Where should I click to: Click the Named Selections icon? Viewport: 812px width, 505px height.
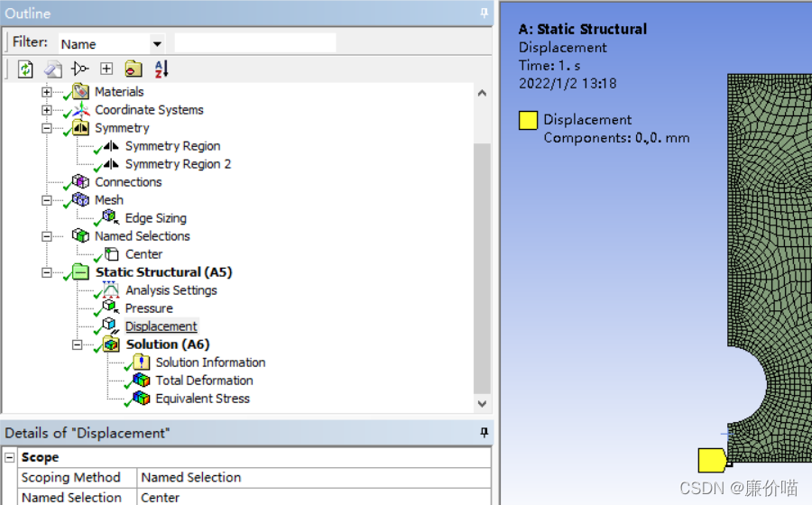tap(81, 236)
